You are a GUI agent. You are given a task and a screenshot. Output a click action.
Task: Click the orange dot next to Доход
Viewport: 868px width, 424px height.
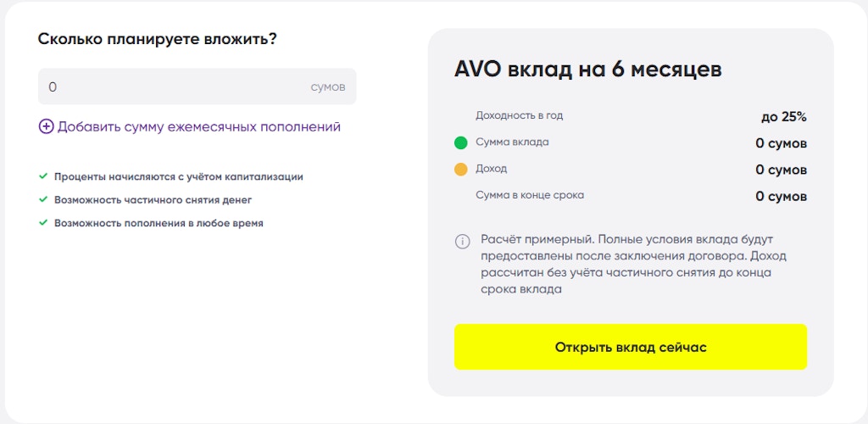tap(461, 170)
